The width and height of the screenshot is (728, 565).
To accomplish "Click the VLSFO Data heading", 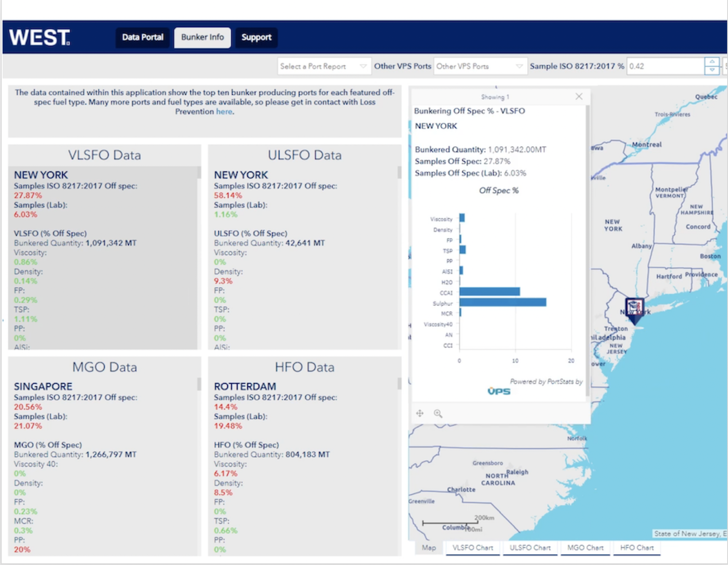I will coord(105,155).
